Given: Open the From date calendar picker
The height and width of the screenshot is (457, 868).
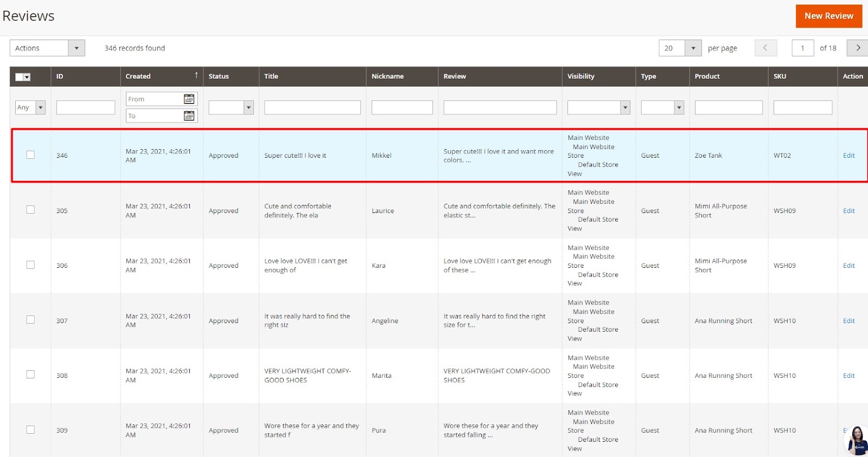Looking at the screenshot, I should pos(189,99).
